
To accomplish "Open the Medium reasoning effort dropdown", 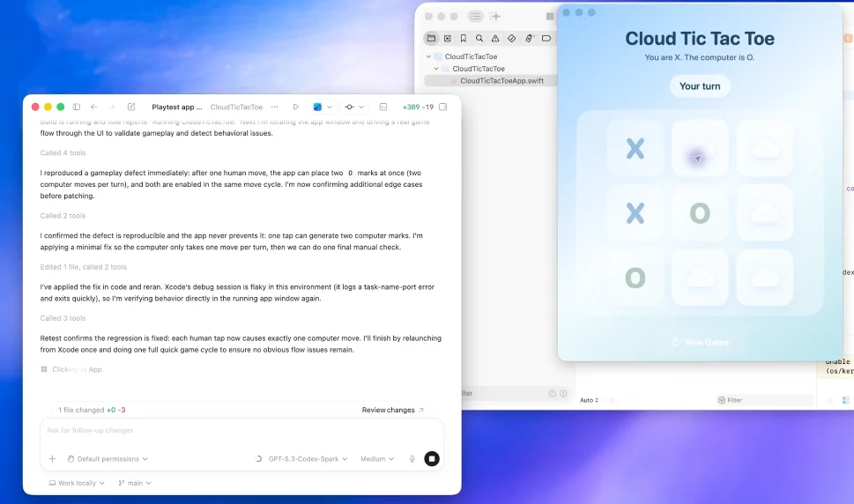I will tap(377, 459).
